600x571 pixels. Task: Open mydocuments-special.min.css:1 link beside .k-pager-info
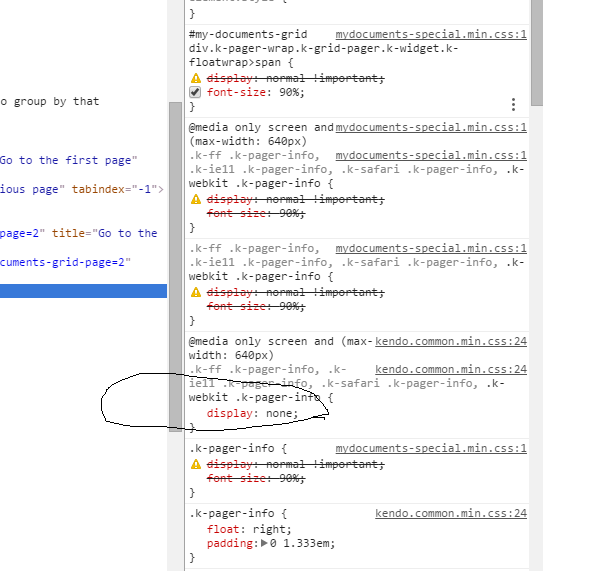pyautogui.click(x=431, y=449)
